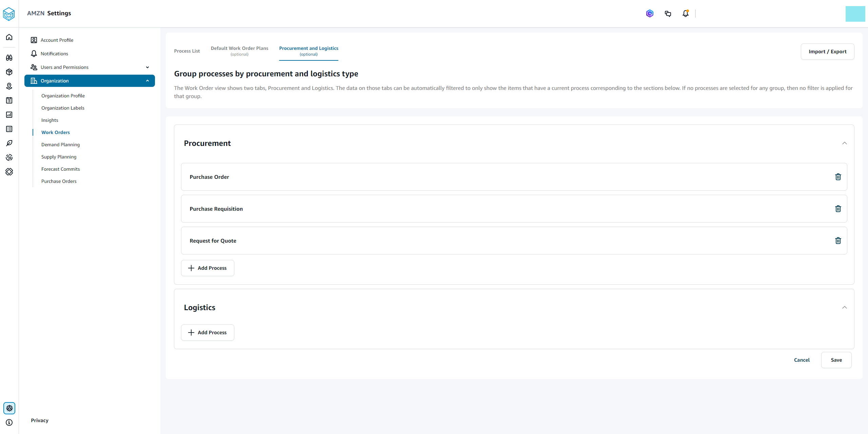The image size is (868, 434).
Task: Click Add Process under Logistics
Action: (208, 333)
